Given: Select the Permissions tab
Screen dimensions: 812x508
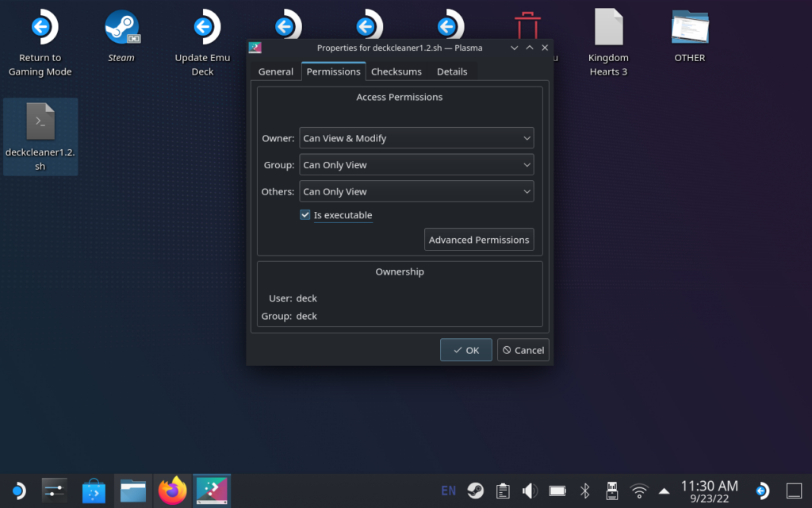Looking at the screenshot, I should [334, 71].
